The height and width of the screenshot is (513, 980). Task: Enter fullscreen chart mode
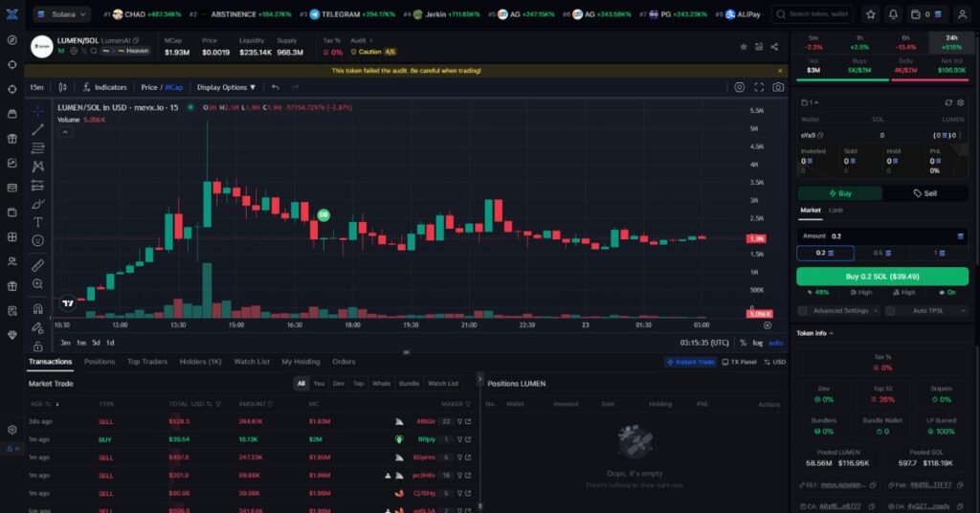click(x=759, y=87)
